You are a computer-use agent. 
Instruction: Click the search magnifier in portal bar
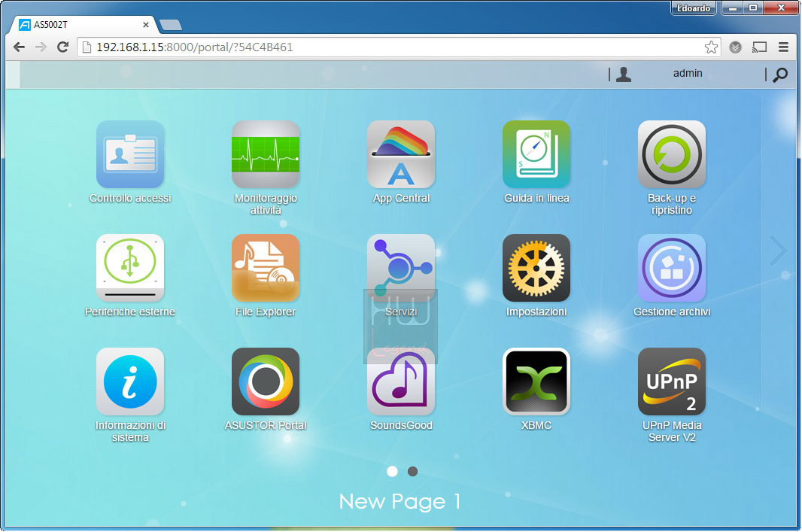780,74
